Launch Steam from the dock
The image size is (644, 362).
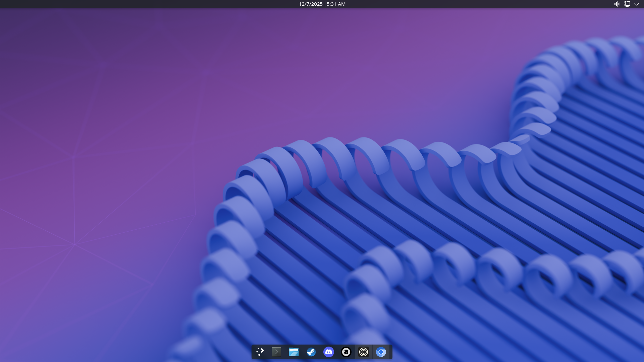(311, 352)
